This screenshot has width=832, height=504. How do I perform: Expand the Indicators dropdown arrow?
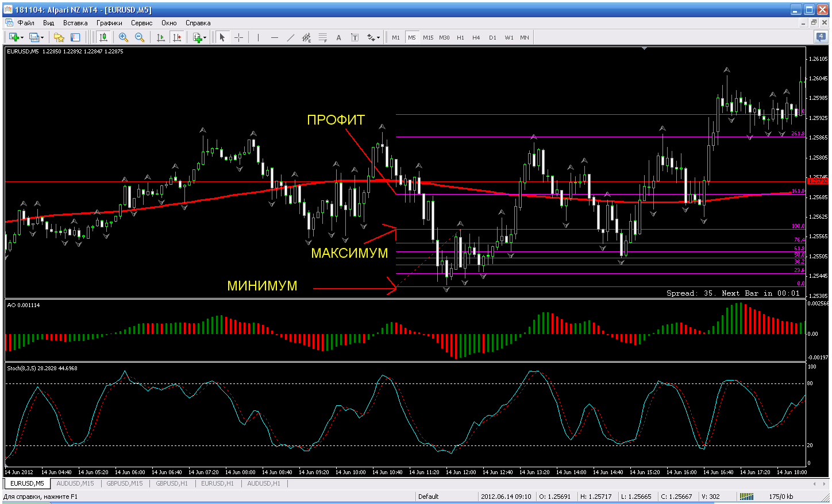tap(205, 38)
